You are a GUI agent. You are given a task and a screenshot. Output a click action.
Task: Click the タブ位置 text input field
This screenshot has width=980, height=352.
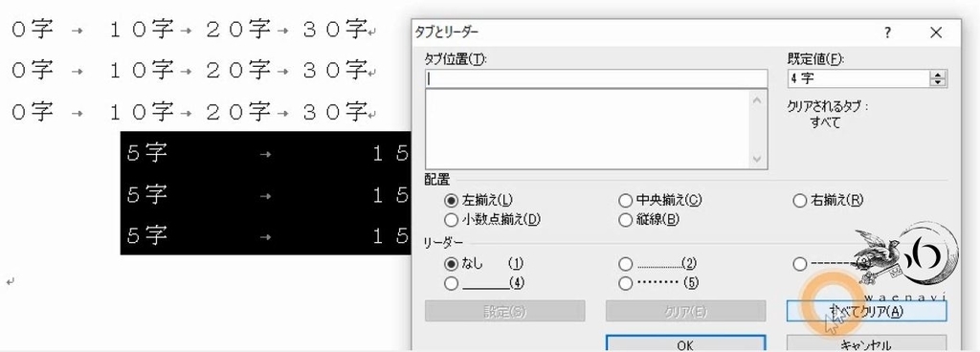pyautogui.click(x=596, y=78)
